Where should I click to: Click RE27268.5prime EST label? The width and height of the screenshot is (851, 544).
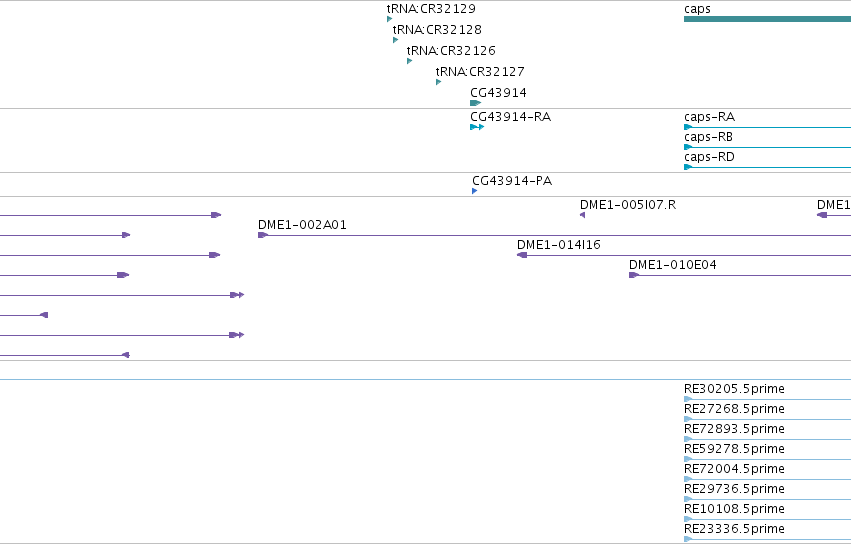pos(734,409)
